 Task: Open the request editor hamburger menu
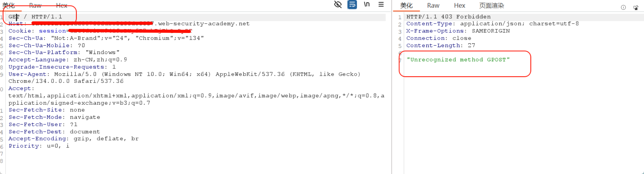point(381,4)
